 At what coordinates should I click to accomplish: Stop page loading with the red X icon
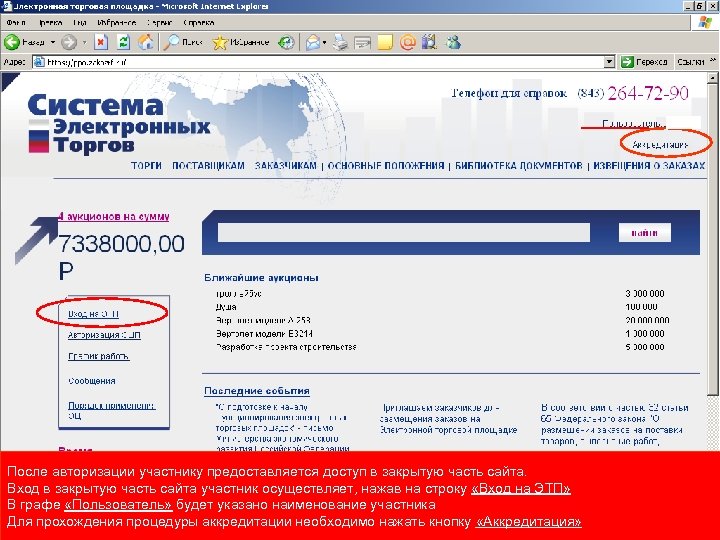tap(101, 42)
